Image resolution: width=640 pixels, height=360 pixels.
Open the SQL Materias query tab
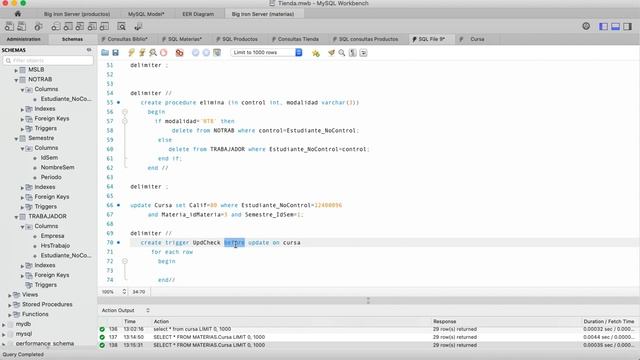tap(185, 39)
